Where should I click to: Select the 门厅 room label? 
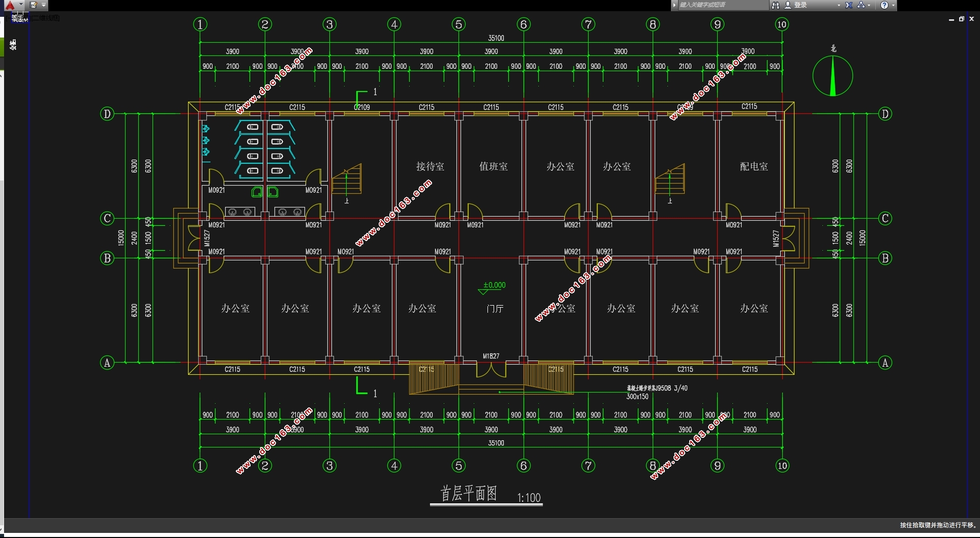[495, 309]
